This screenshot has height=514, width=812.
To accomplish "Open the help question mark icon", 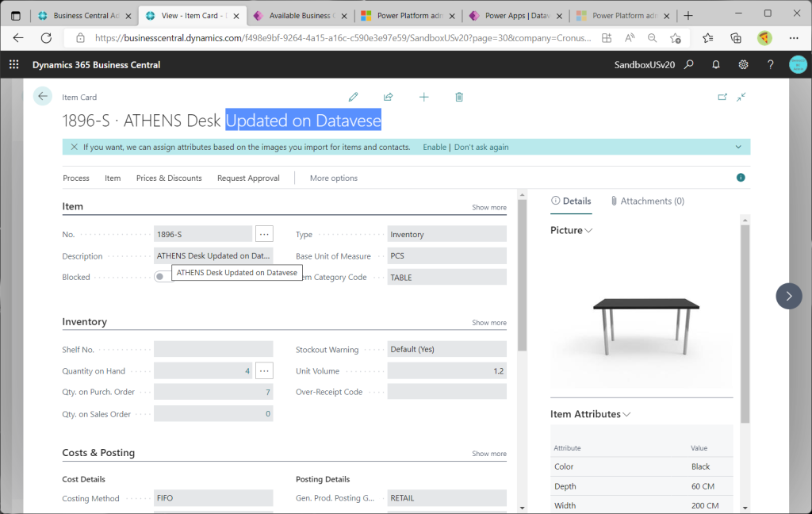I will pos(770,64).
